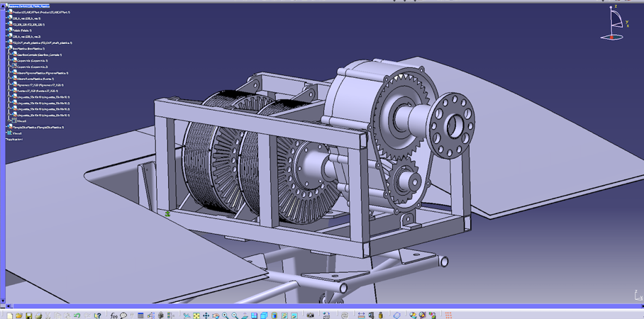Select the root assembly node in tree
644x319 pixels.
[x=30, y=6]
